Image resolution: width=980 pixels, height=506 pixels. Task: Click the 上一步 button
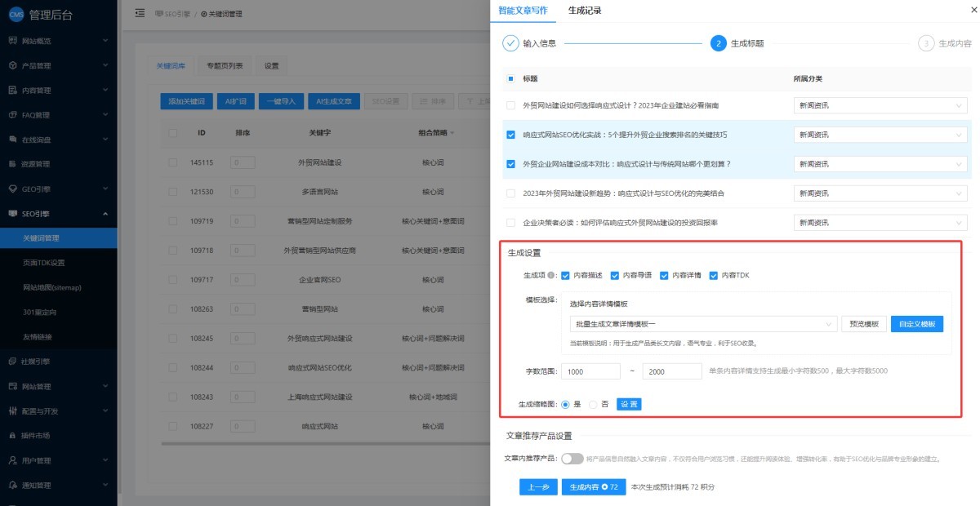point(537,487)
